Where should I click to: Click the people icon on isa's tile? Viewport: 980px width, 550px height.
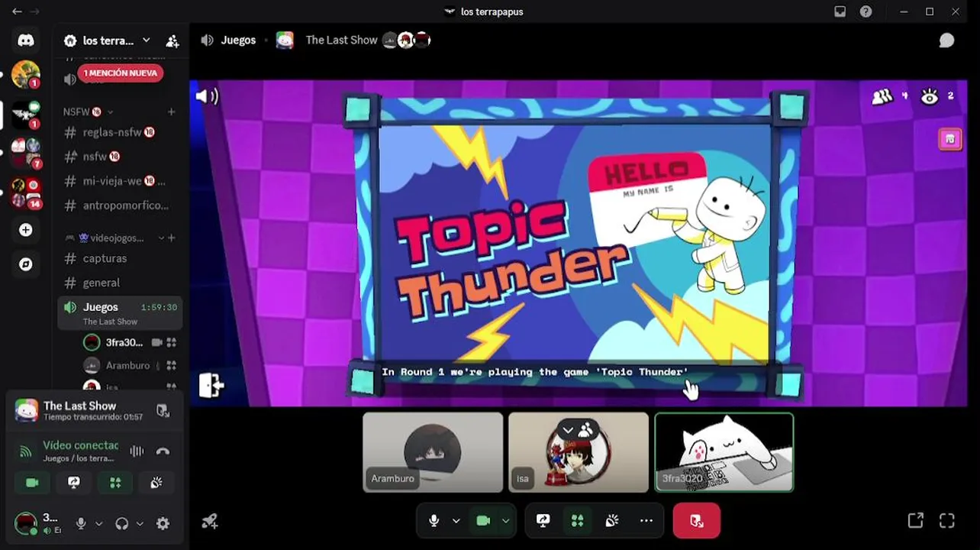point(586,430)
